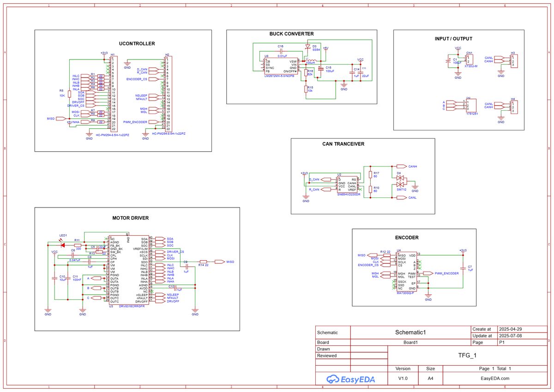Click the A4 size value
The width and height of the screenshot is (554, 392).
(430, 378)
